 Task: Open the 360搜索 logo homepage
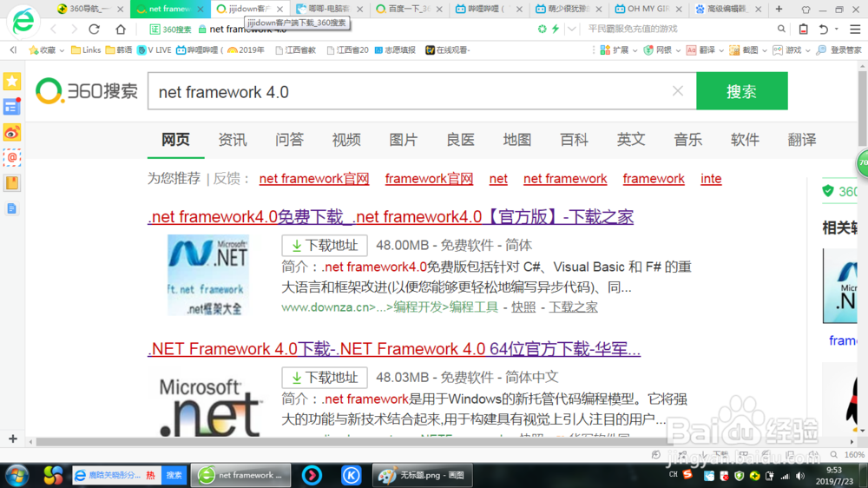pos(87,91)
